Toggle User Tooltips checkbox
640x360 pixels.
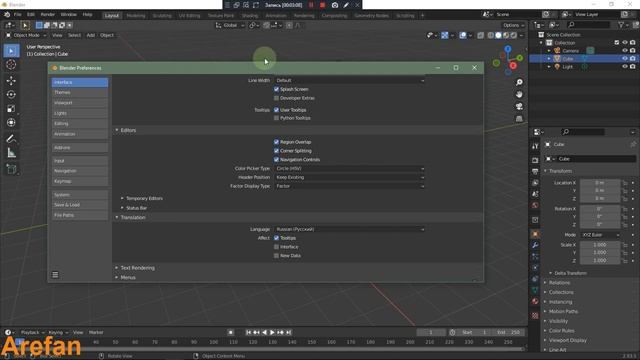(x=276, y=110)
